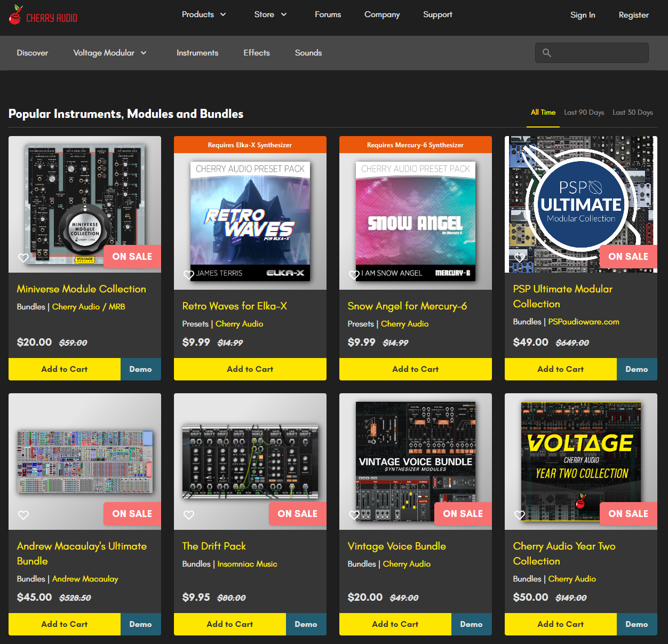This screenshot has width=668, height=644.
Task: Open Andrew Macaulay's Ultimate Bundle thumbnail
Action: coord(85,462)
